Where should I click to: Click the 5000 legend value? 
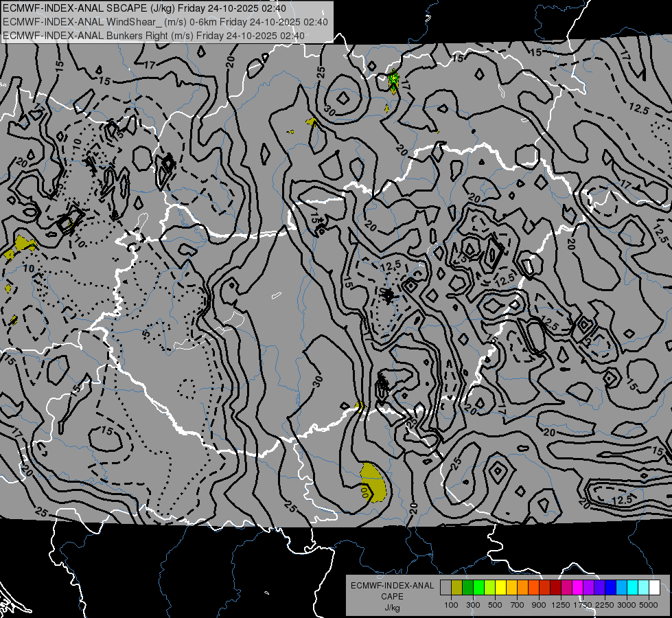(x=649, y=605)
